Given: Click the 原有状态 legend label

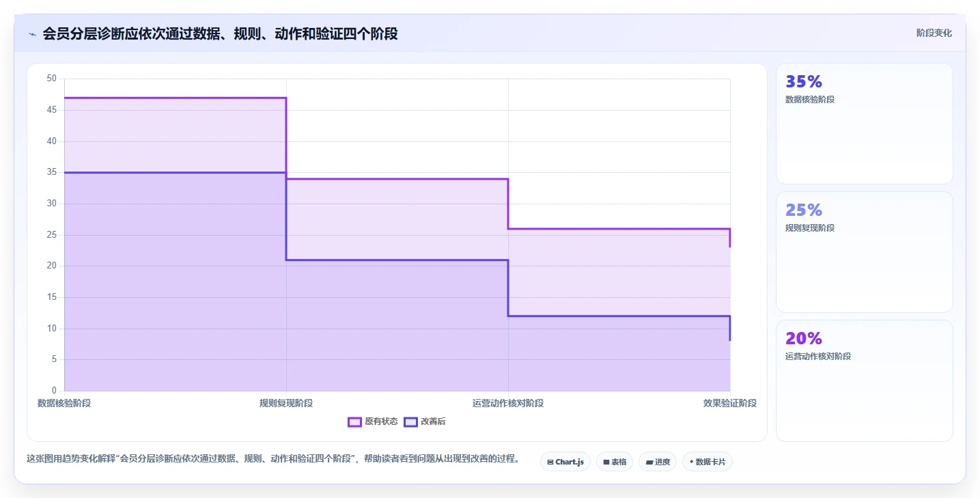Looking at the screenshot, I should click(x=381, y=421).
